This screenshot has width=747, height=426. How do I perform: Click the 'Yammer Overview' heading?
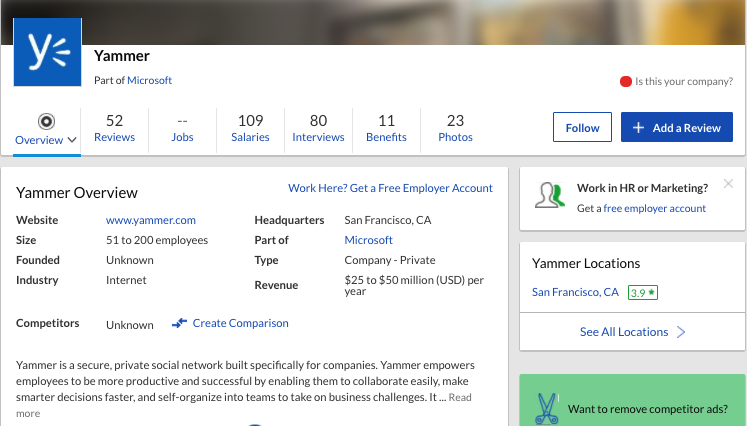pos(77,193)
